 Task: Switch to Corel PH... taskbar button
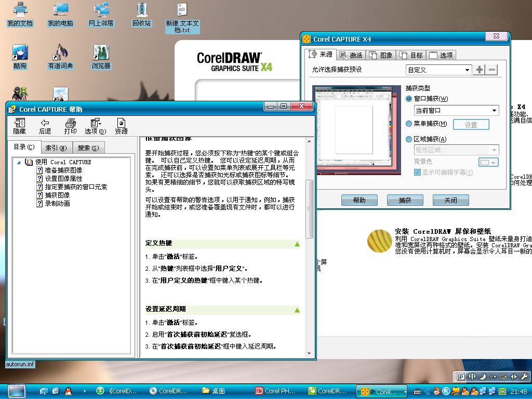point(275,391)
